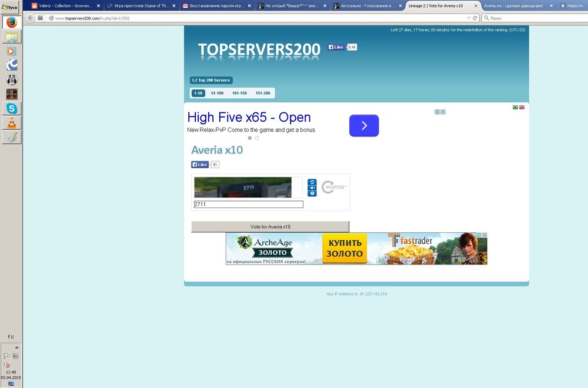This screenshot has width=588, height=388.
Task: Like Averia x10 on Facebook
Action: click(x=200, y=165)
